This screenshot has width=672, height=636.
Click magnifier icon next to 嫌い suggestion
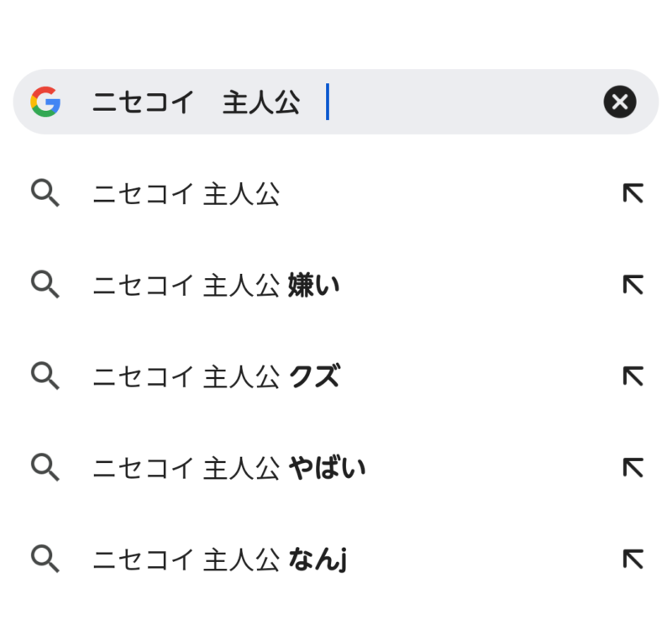coord(45,285)
